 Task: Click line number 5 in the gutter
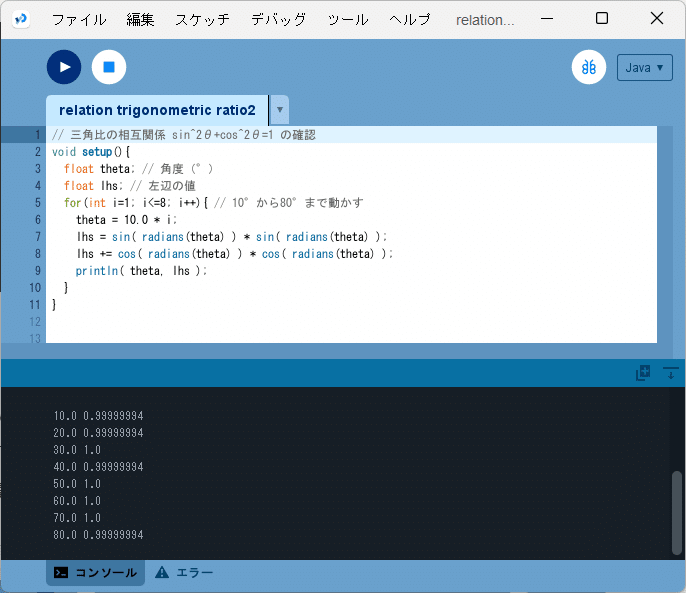coord(38,203)
